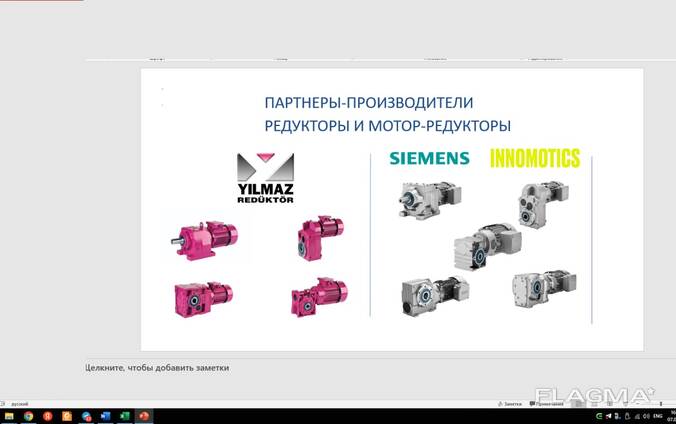Switch to Word via taskbar icon
This screenshot has height=424, width=676.
pos(105,416)
